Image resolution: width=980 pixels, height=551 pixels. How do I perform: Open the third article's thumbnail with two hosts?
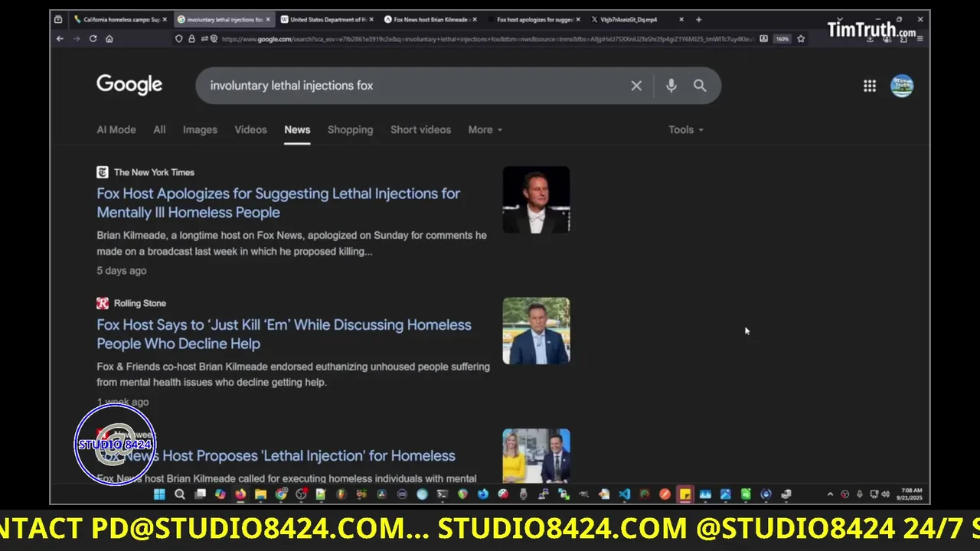click(x=536, y=456)
